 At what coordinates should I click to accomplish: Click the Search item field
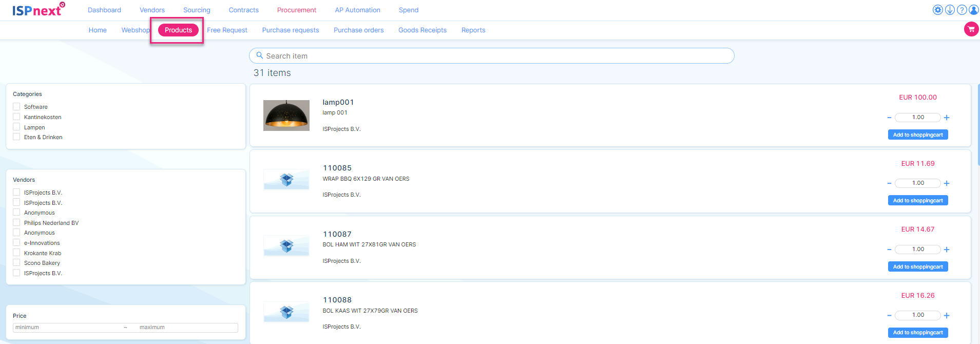491,56
